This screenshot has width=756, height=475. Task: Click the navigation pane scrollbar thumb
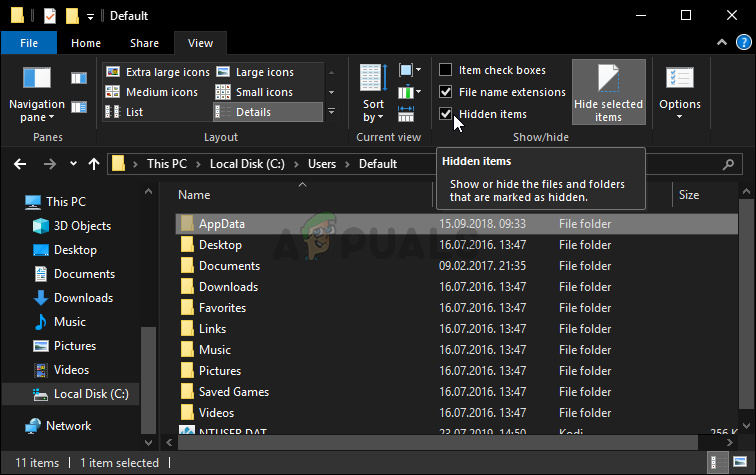148,380
